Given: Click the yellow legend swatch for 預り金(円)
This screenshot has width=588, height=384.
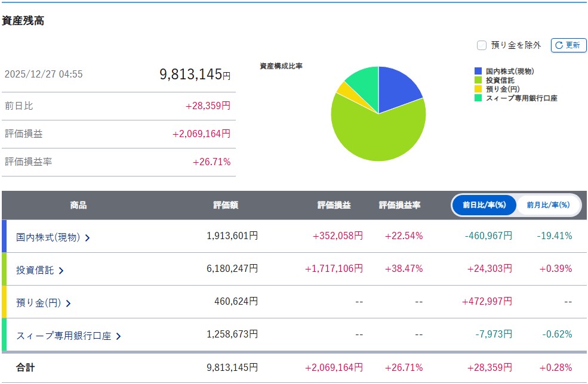Looking at the screenshot, I should (478, 89).
